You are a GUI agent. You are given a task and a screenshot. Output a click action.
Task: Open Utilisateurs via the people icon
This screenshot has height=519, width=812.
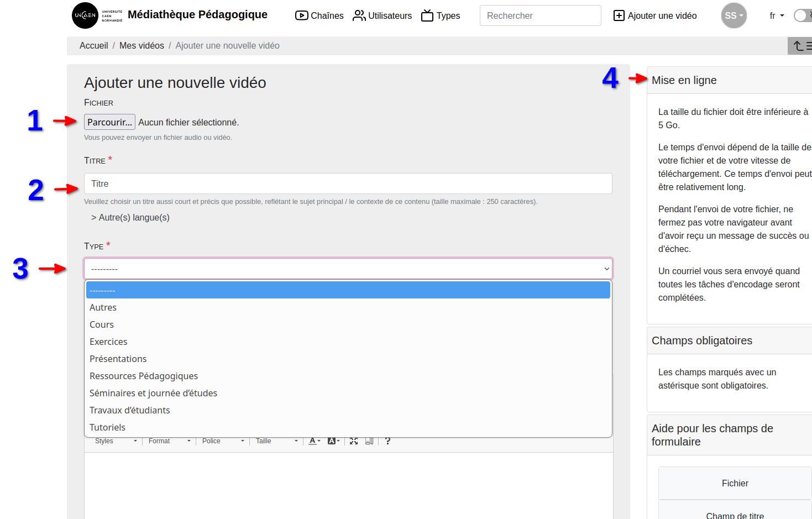coord(359,15)
